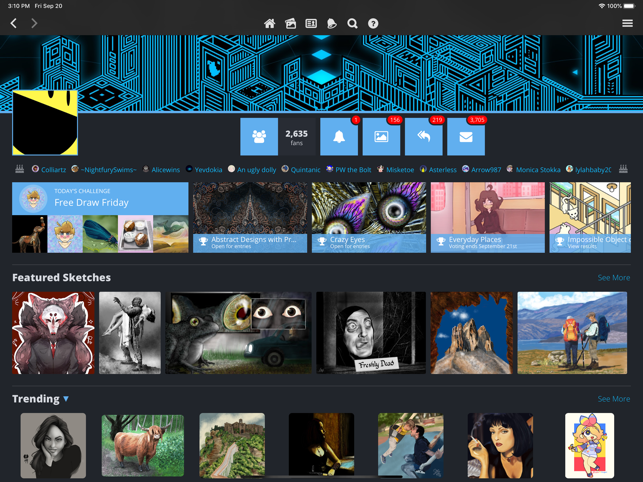
Task: Open blue feather thumbnail in today's challenge
Action: pos(100,234)
